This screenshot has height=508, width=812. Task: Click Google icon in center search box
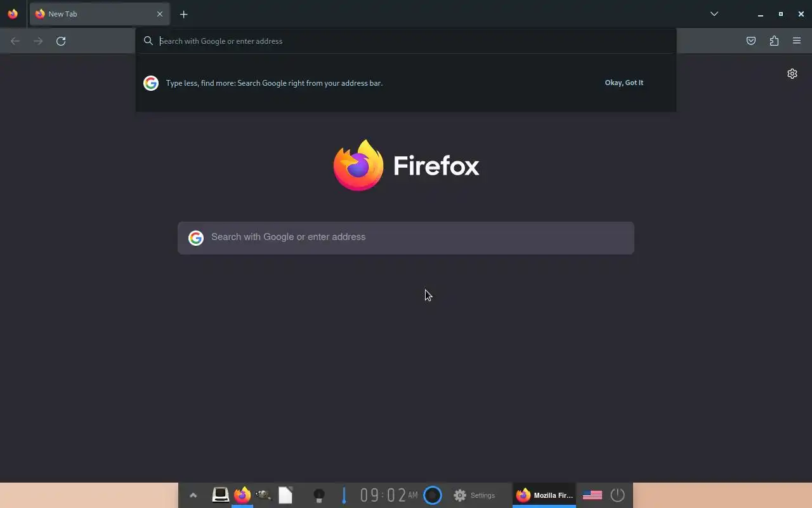point(196,237)
